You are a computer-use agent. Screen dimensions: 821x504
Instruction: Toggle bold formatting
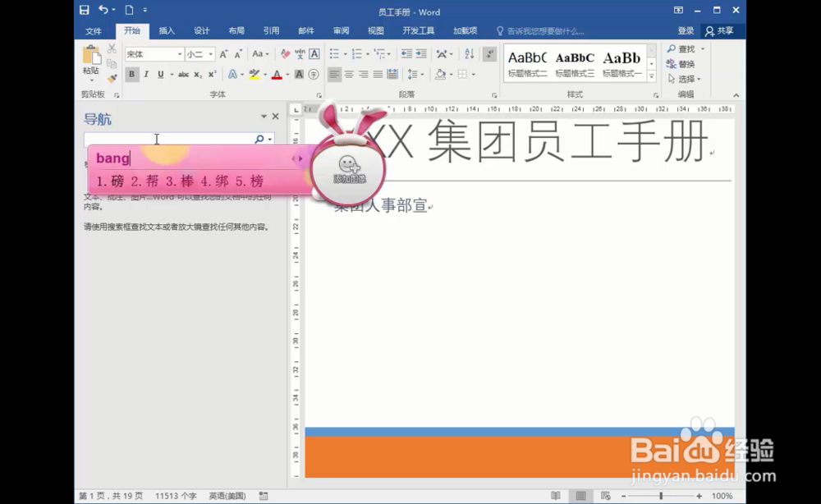[x=132, y=75]
